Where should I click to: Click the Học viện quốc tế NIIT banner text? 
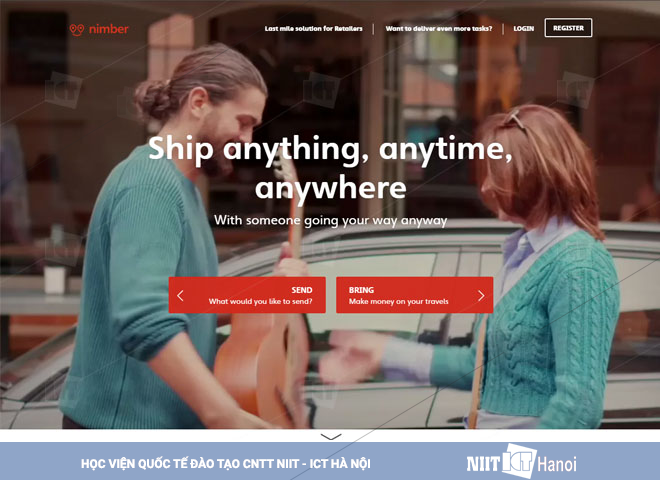[226, 464]
